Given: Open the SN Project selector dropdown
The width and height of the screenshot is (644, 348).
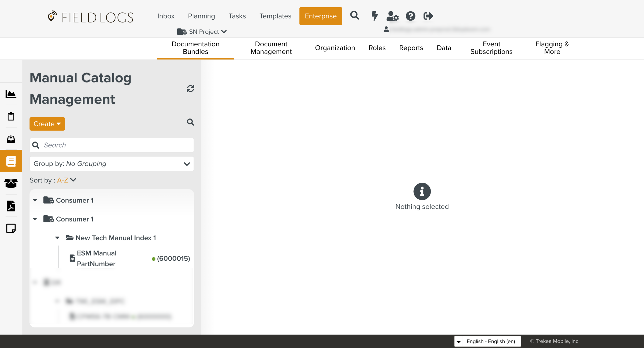Looking at the screenshot, I should [x=202, y=32].
